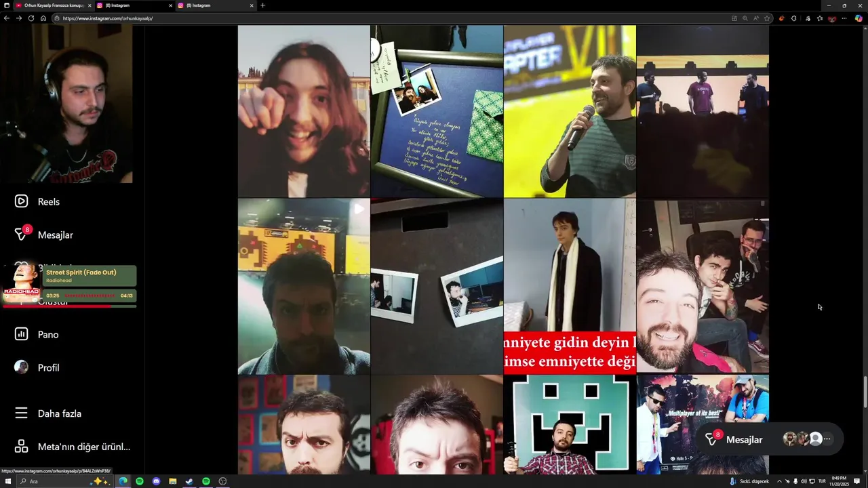Open File Explorer from the taskbar
This screenshot has height=488, width=868.
tap(173, 481)
